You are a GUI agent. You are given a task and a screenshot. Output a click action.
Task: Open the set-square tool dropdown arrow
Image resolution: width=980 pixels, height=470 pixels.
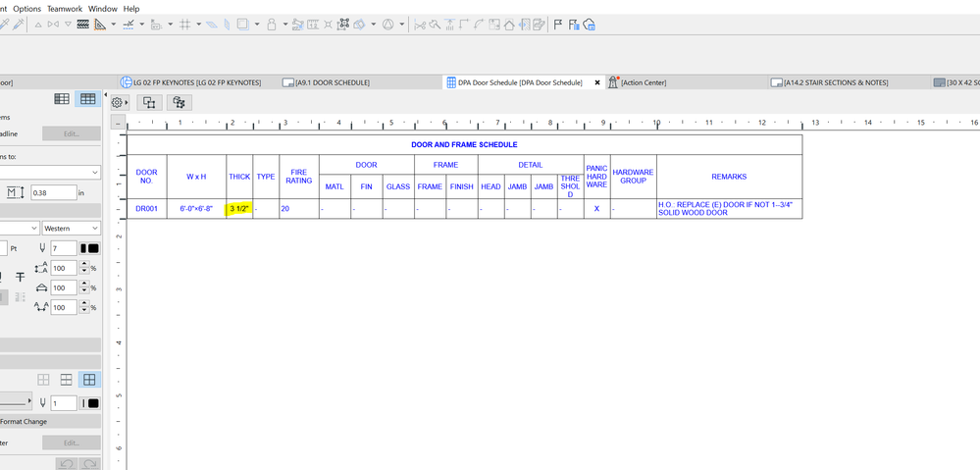114,25
